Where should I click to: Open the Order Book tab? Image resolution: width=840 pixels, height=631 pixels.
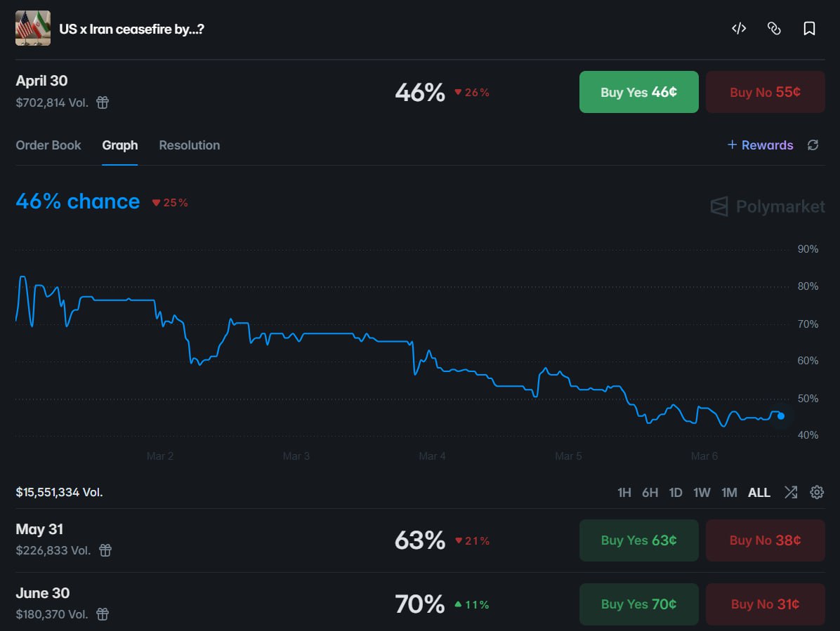coord(48,145)
